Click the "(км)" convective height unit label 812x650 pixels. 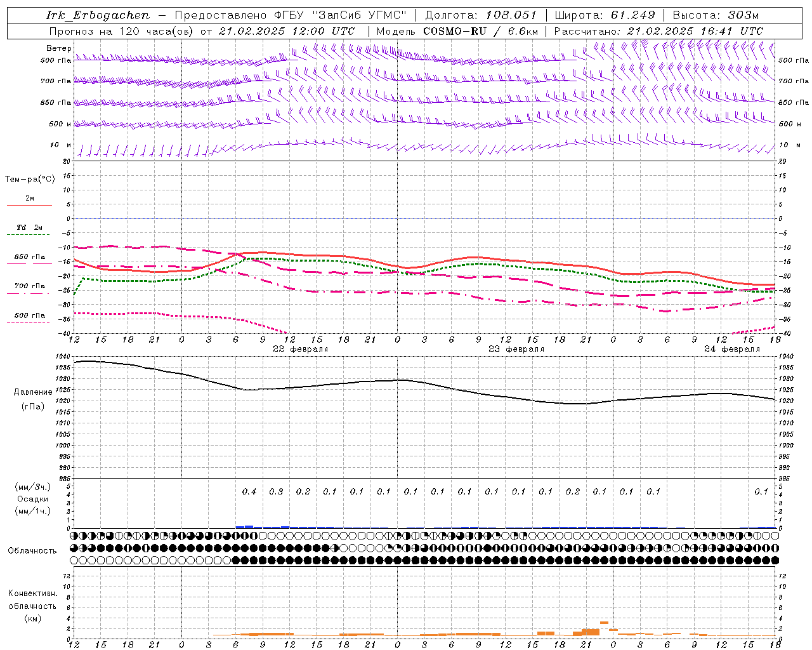32,618
